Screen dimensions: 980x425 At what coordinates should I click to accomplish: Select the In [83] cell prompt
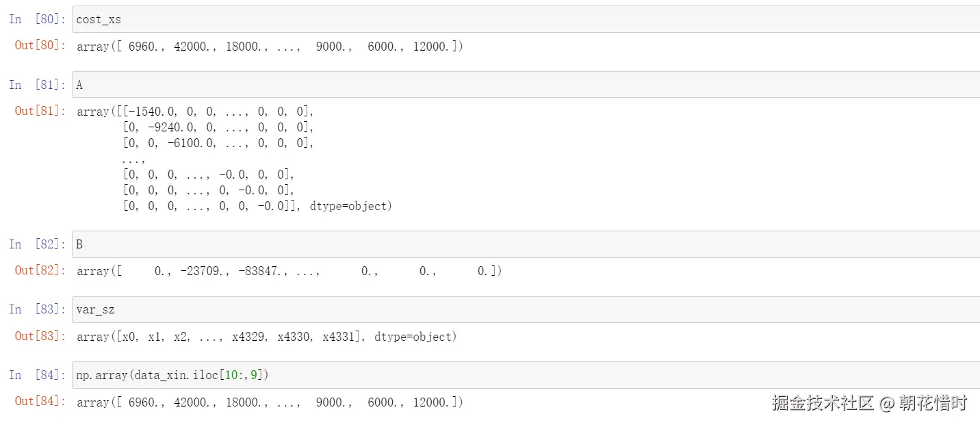[x=37, y=309]
